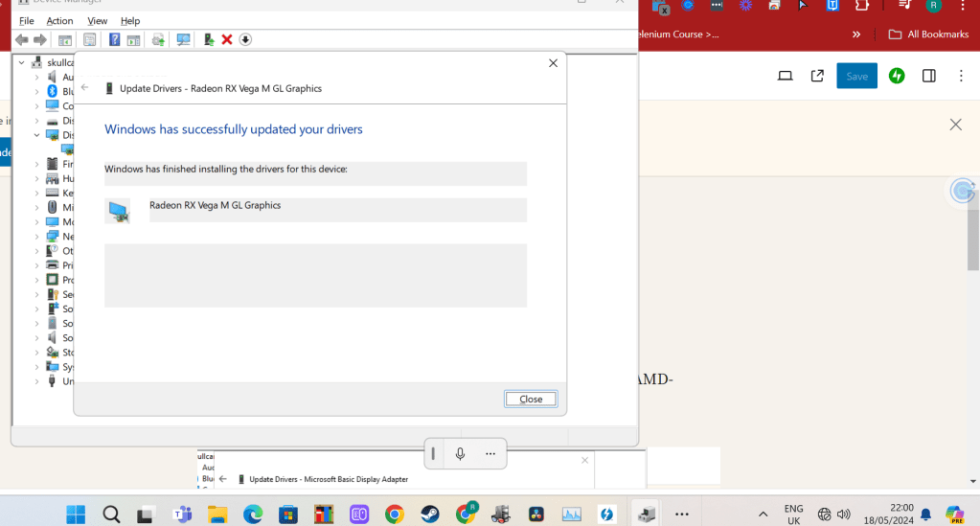The image size is (980, 526).
Task: Click the open-in-new-tab external link icon
Action: tap(817, 77)
